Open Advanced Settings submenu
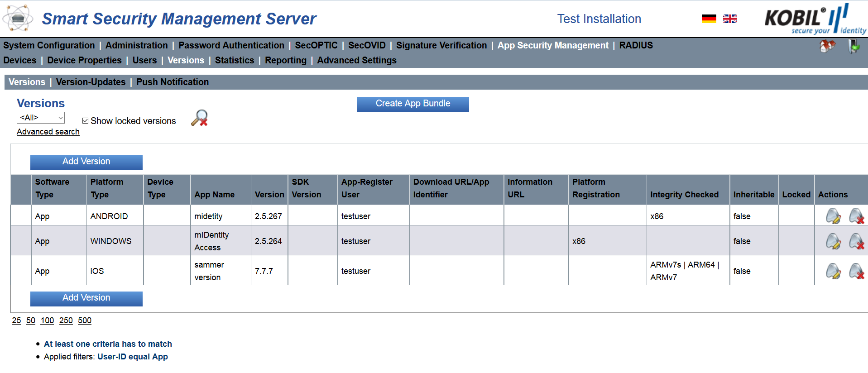Viewport: 868px width, 373px height. tap(357, 60)
